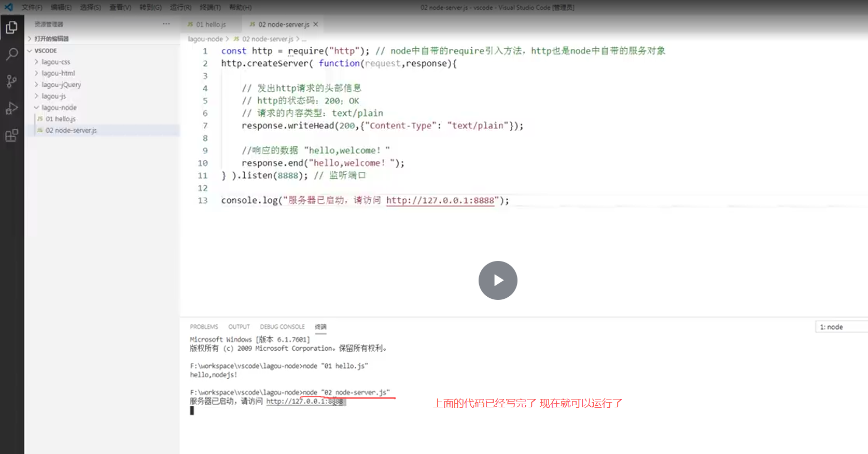Open the Run and Debug view
This screenshot has height=454, width=868.
(11, 108)
